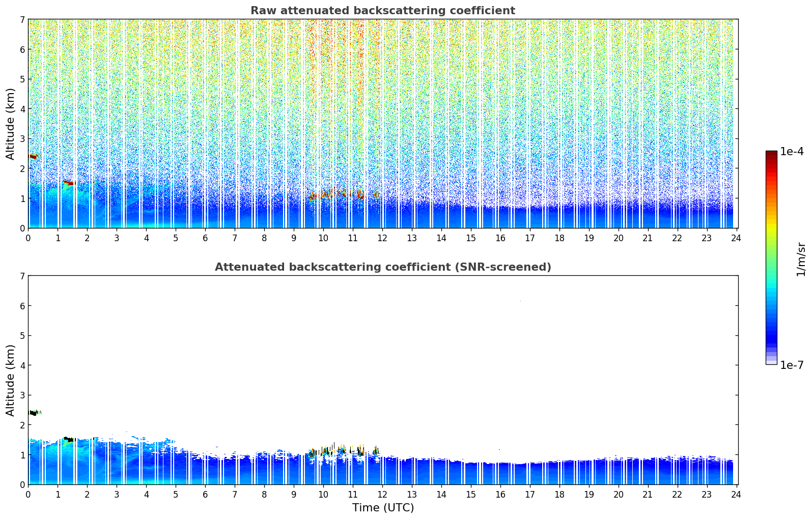Click the red cloud near 1.5 UTC in top plot
Viewport: 812px width, 519px height.
point(70,183)
